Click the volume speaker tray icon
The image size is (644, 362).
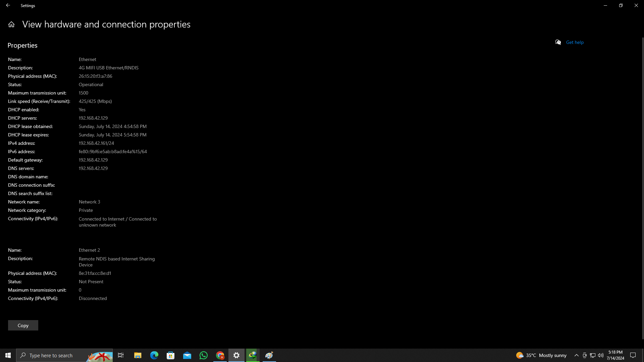[601, 355]
